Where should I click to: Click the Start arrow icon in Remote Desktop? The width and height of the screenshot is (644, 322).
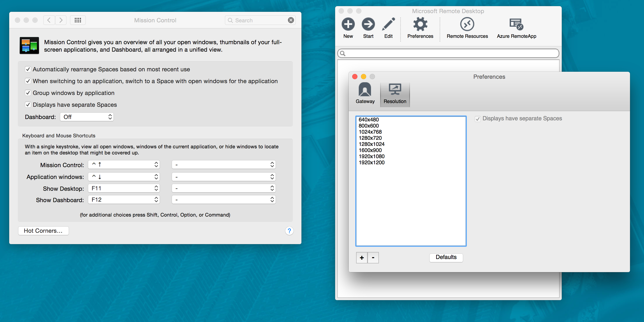(x=368, y=24)
